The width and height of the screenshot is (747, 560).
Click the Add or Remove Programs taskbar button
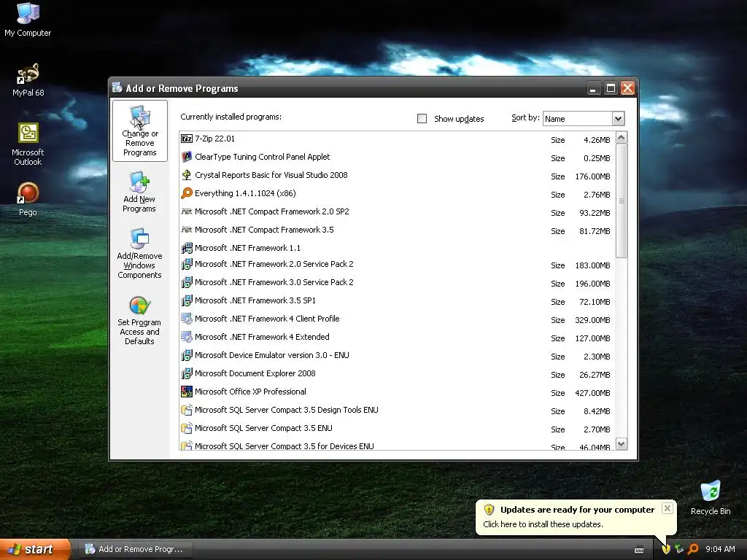pos(135,549)
